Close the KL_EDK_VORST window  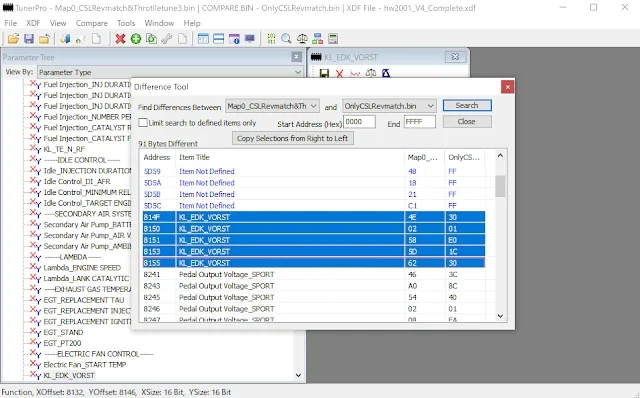tap(455, 57)
